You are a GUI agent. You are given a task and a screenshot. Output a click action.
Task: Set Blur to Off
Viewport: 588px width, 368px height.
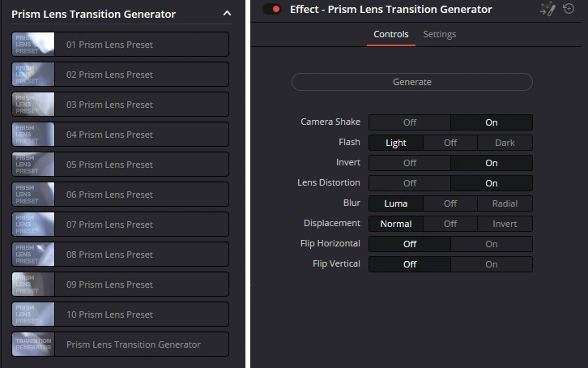point(450,203)
